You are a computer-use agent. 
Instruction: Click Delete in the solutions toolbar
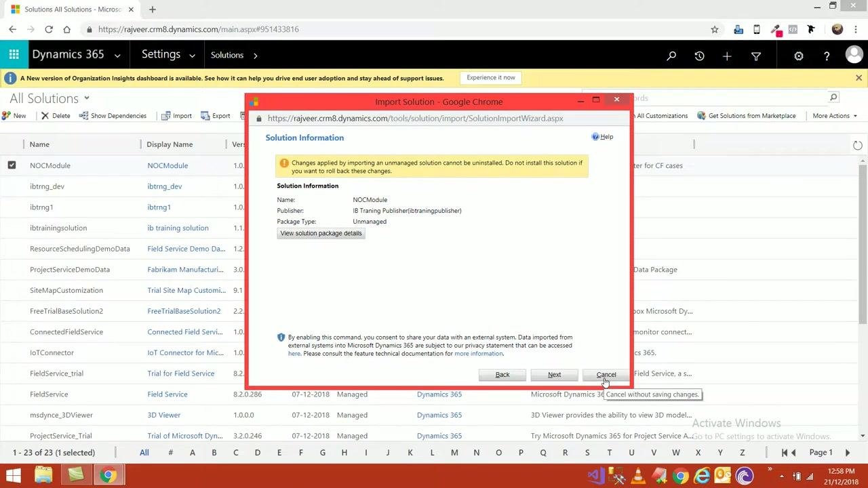pos(56,116)
